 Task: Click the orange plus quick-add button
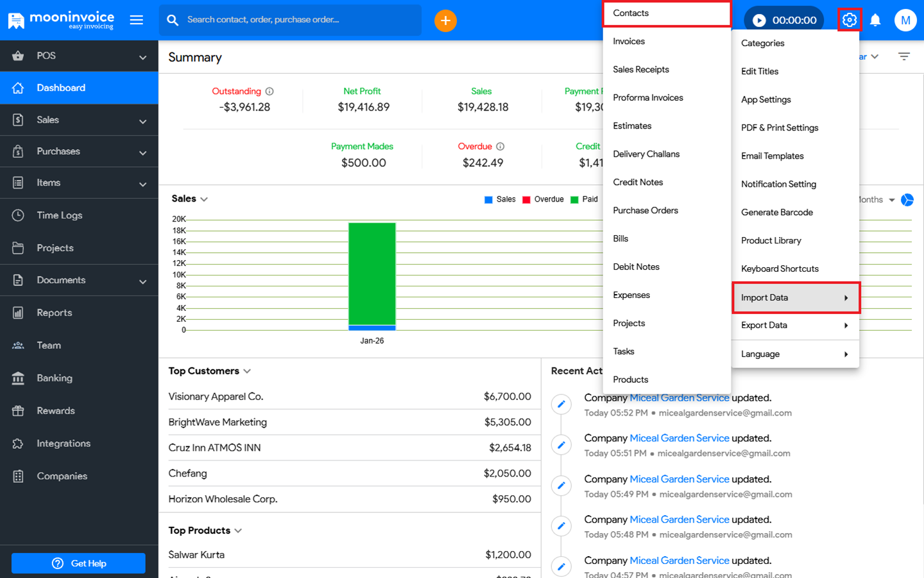445,21
